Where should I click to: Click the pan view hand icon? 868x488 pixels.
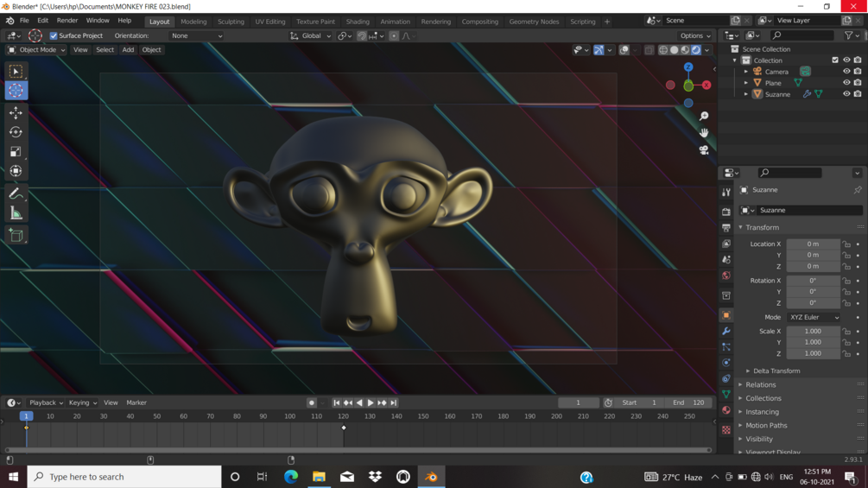[x=704, y=133]
